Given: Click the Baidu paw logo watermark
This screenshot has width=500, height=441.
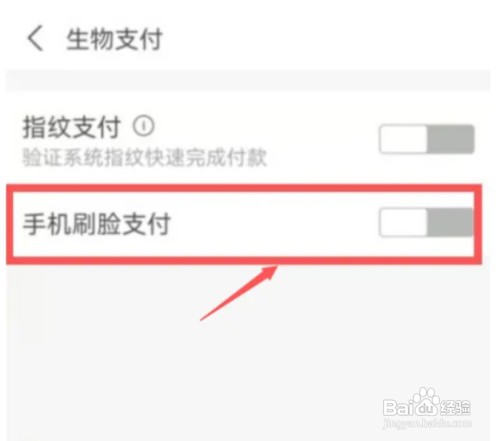Looking at the screenshot, I should [425, 401].
